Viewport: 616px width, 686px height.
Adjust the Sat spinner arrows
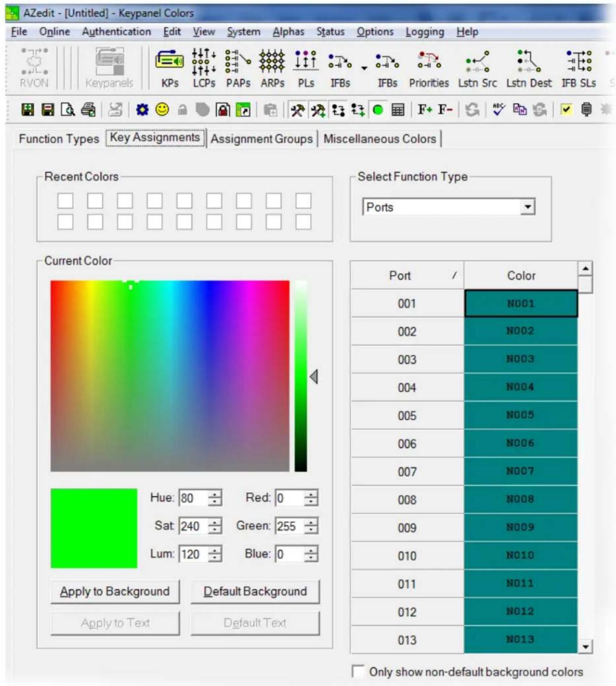[215, 526]
